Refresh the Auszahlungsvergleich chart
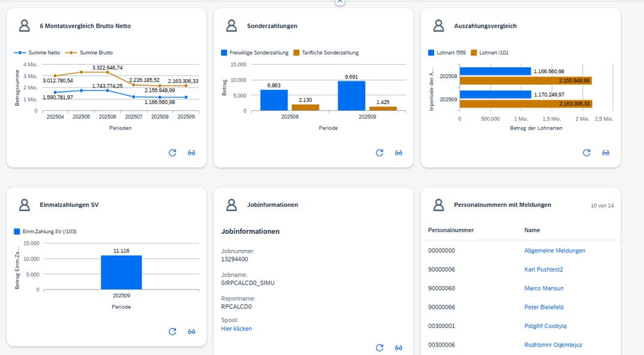The image size is (644, 355). coord(586,153)
